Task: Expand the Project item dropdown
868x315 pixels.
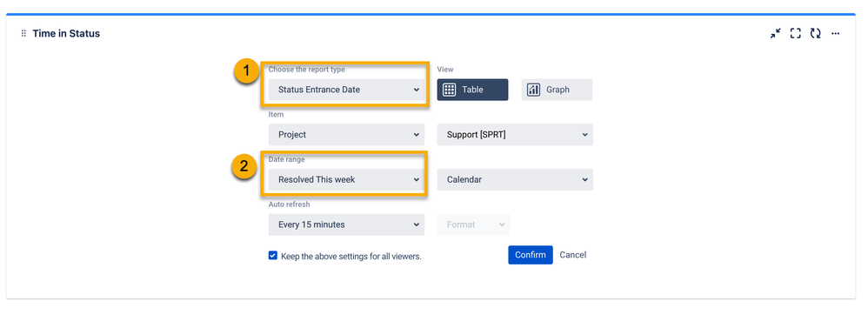Action: 346,135
